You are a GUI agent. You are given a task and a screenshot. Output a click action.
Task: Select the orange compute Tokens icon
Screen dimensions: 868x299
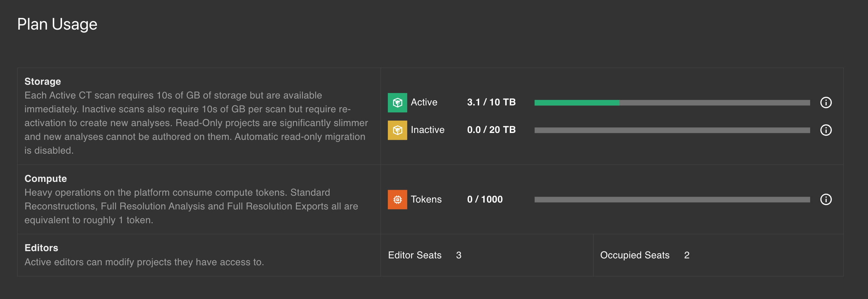[397, 199]
